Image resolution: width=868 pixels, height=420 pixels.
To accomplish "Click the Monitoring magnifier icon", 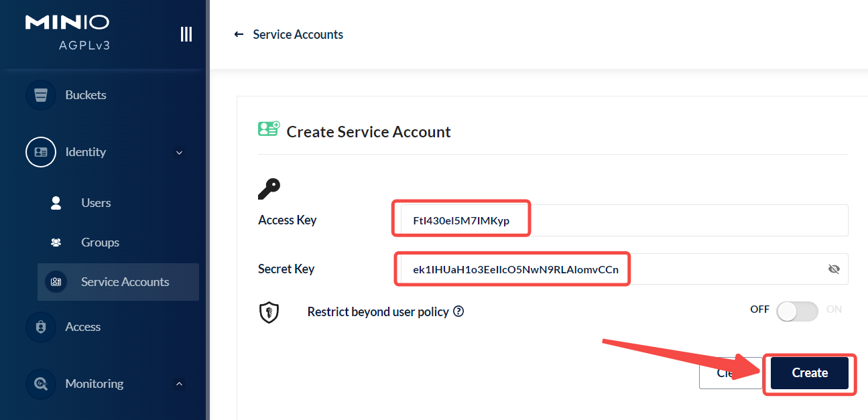I will point(40,384).
